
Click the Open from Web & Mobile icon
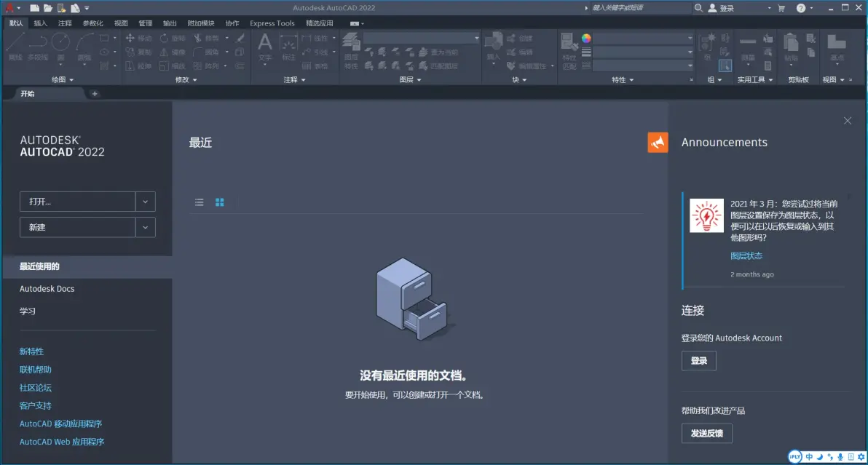[x=61, y=8]
